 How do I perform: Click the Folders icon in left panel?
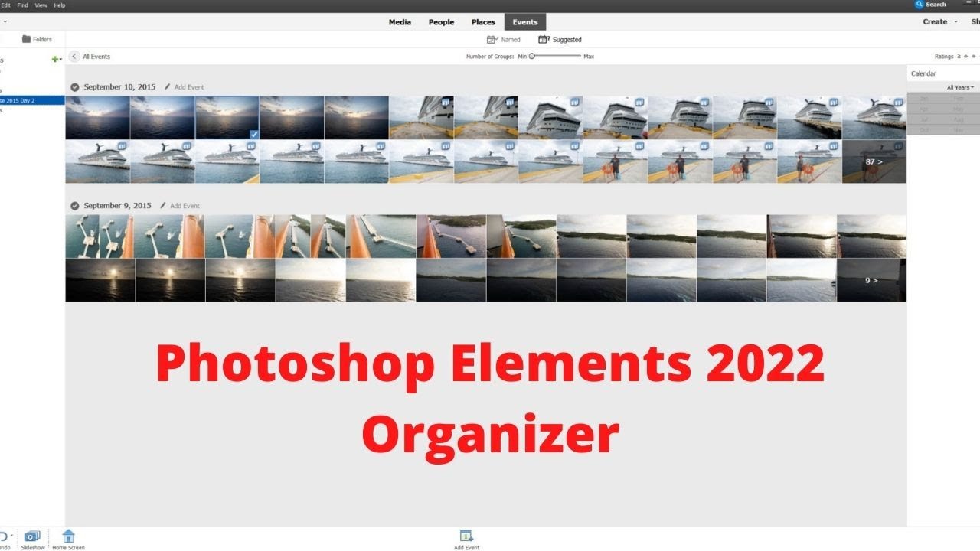(27, 39)
